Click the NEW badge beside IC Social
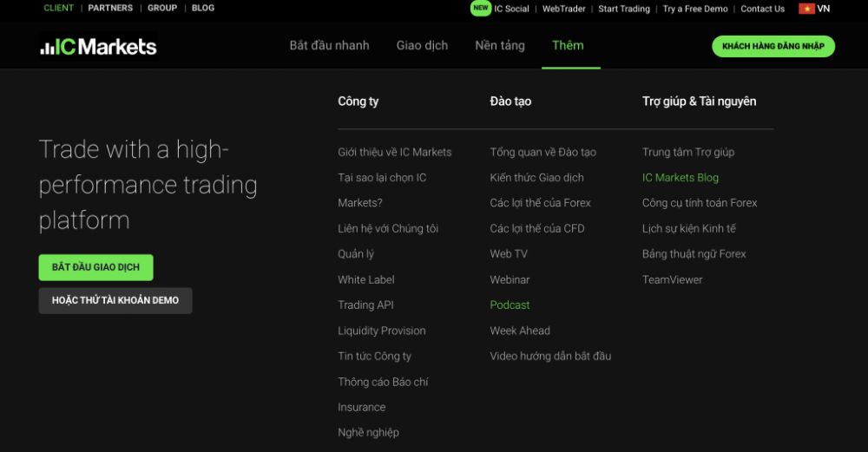The image size is (868, 452). pyautogui.click(x=481, y=8)
